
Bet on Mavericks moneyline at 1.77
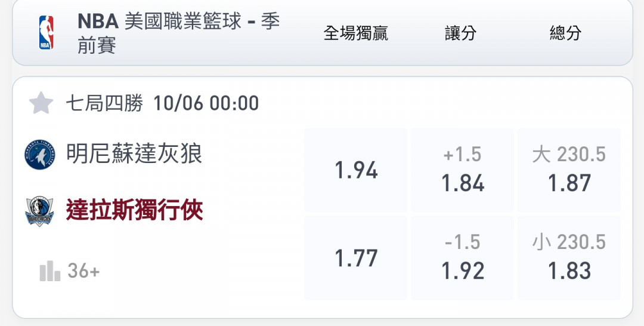(x=356, y=259)
